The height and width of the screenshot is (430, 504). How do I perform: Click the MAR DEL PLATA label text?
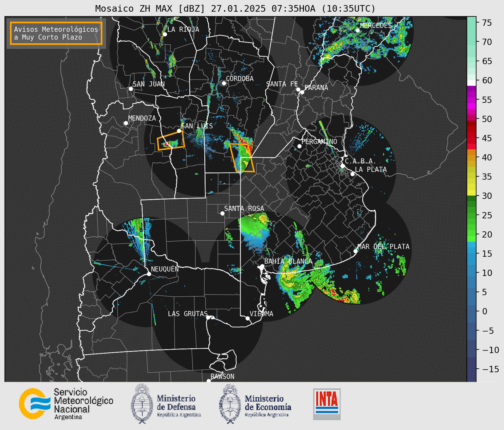383,246
